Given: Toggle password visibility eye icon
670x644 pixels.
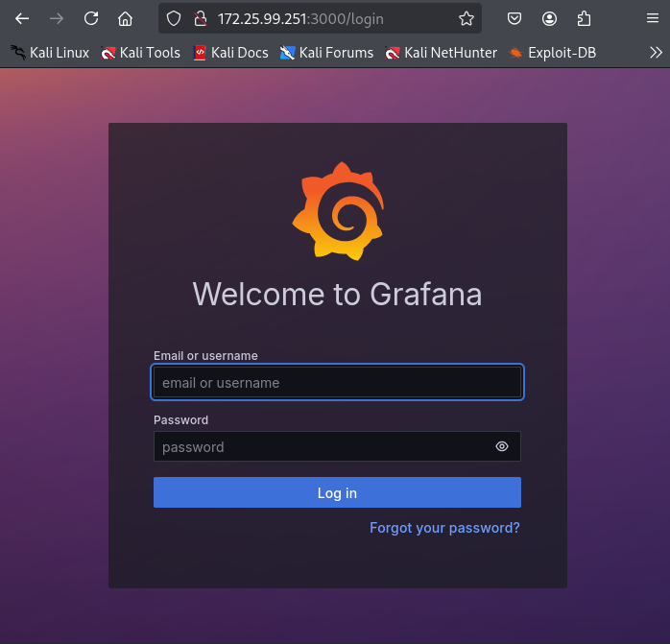Looking at the screenshot, I should click(x=502, y=446).
